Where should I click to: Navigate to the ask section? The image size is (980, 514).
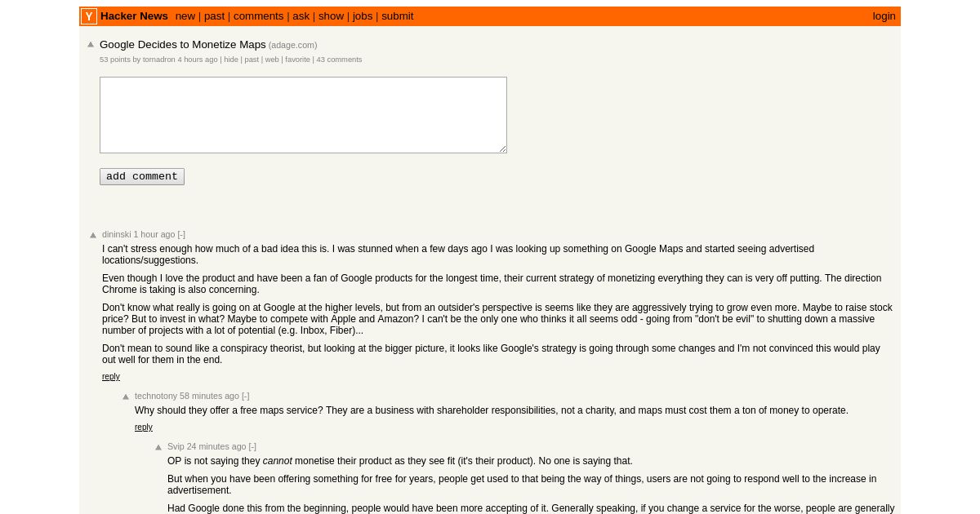301,16
